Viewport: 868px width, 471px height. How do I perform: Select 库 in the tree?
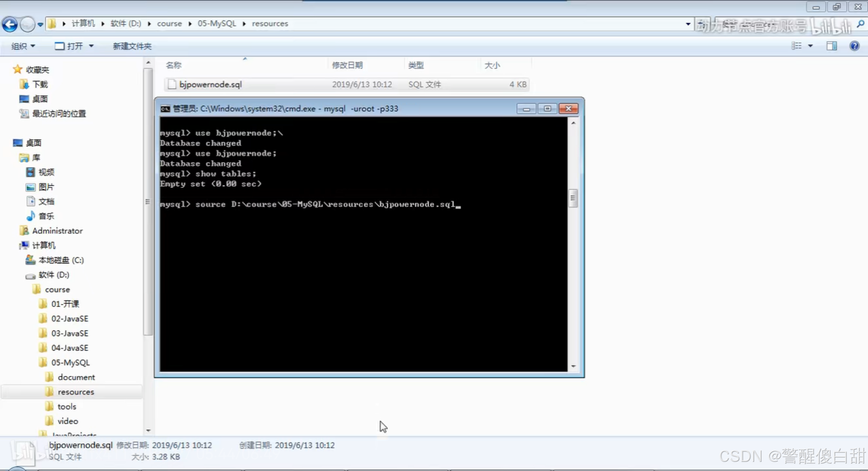pyautogui.click(x=36, y=157)
